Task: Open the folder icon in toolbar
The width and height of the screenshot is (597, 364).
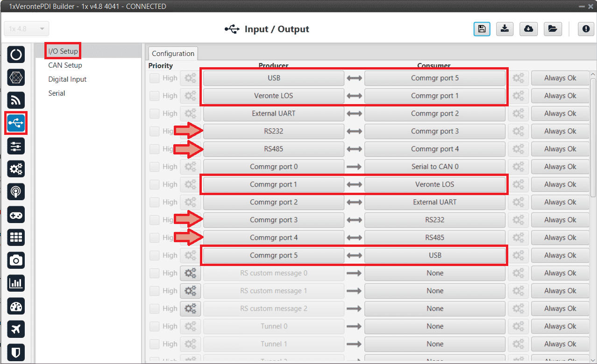Action: point(553,29)
